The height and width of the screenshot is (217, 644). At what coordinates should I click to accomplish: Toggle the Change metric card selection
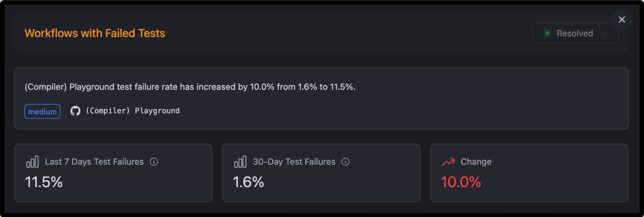tap(528, 173)
